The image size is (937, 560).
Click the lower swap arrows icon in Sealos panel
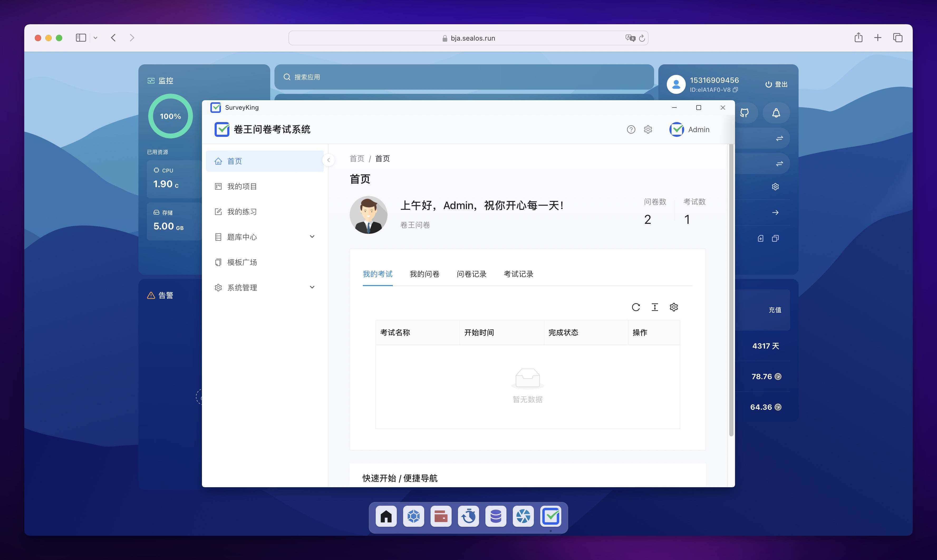click(x=779, y=164)
